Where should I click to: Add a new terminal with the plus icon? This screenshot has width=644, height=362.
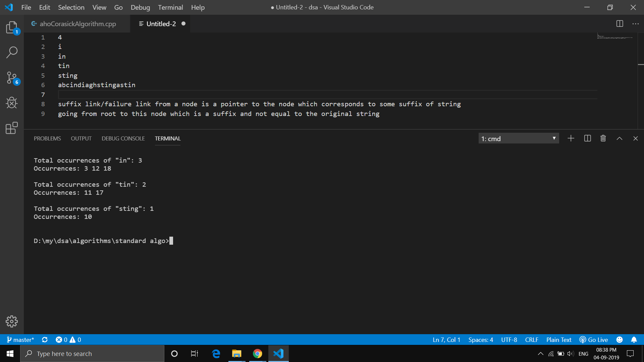tap(571, 138)
